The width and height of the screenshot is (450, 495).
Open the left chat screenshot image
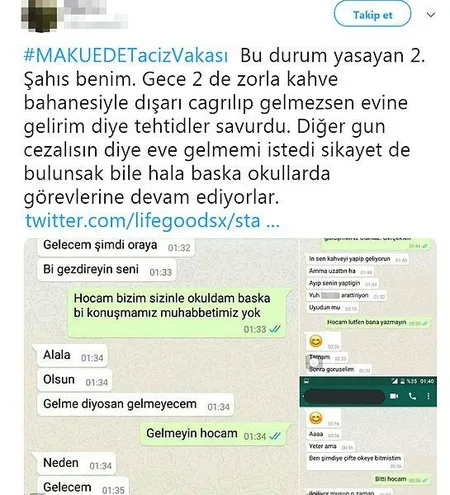click(x=161, y=367)
